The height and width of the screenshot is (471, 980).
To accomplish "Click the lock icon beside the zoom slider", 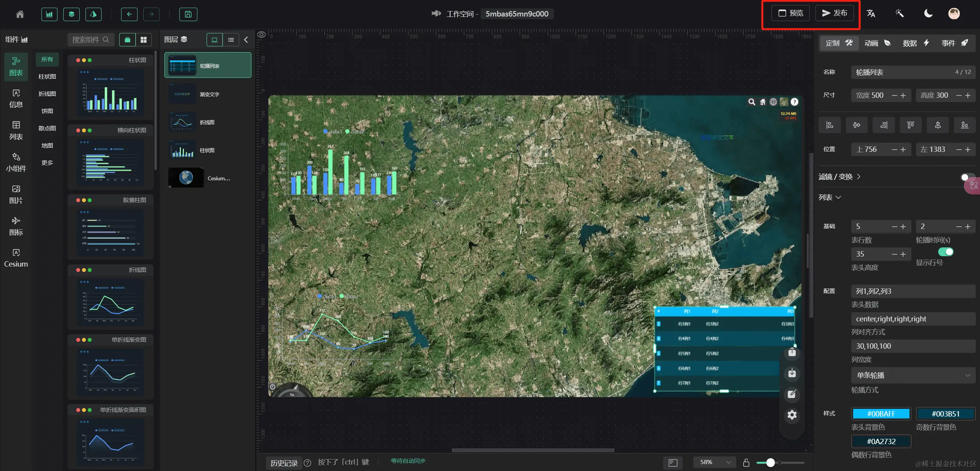I will click(x=746, y=463).
